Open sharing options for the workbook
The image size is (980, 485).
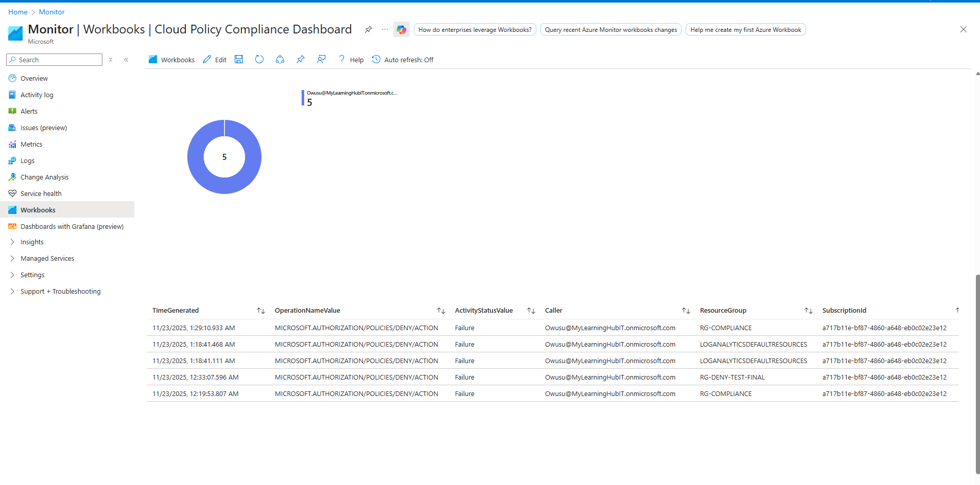(279, 59)
